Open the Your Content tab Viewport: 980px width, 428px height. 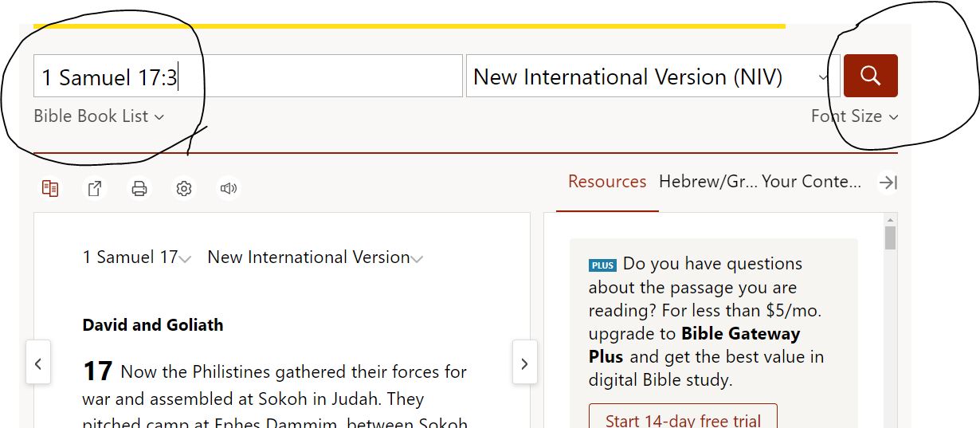click(811, 182)
